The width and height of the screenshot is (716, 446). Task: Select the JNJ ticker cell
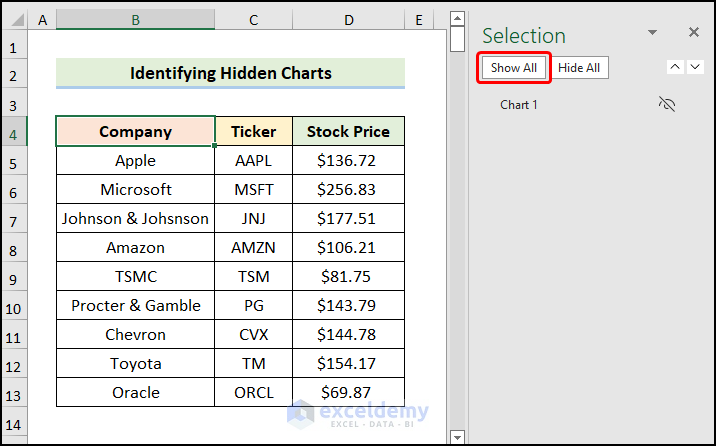pos(253,218)
